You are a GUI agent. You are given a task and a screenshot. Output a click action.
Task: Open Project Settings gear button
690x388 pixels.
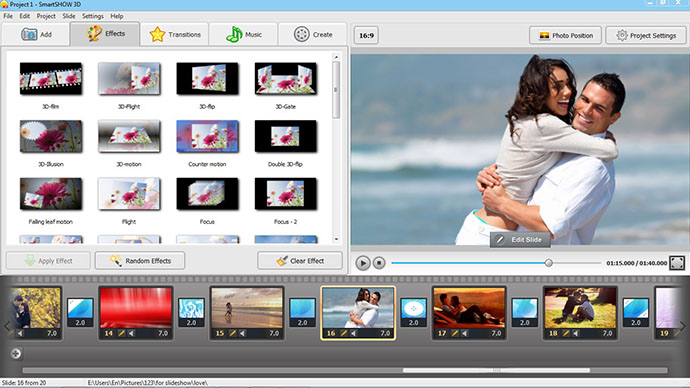pyautogui.click(x=646, y=35)
